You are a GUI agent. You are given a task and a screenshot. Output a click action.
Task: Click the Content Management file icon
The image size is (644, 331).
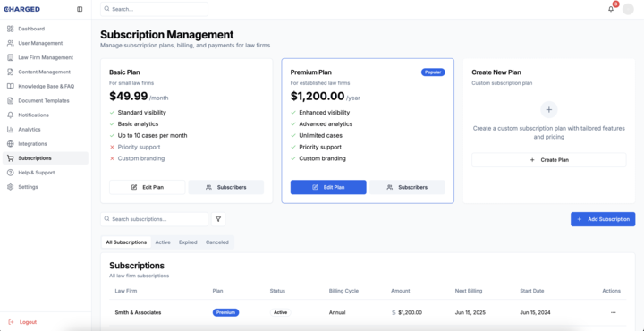click(x=10, y=72)
